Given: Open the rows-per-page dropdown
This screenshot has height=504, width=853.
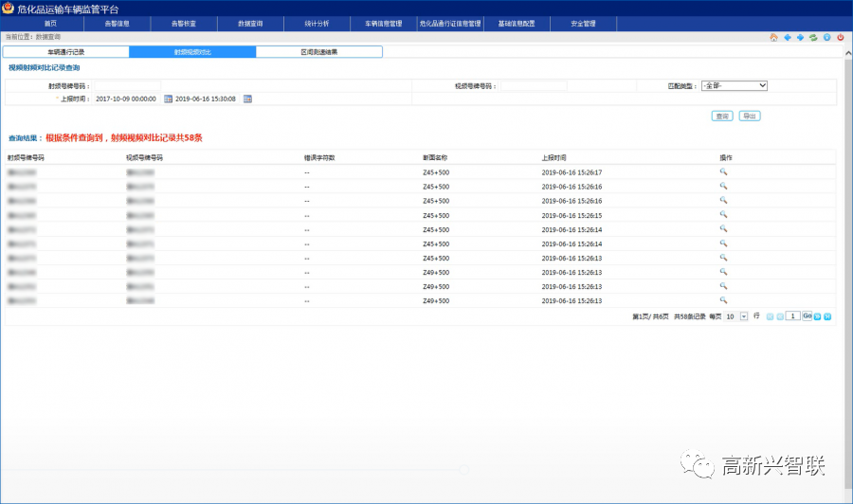Looking at the screenshot, I should [x=743, y=315].
